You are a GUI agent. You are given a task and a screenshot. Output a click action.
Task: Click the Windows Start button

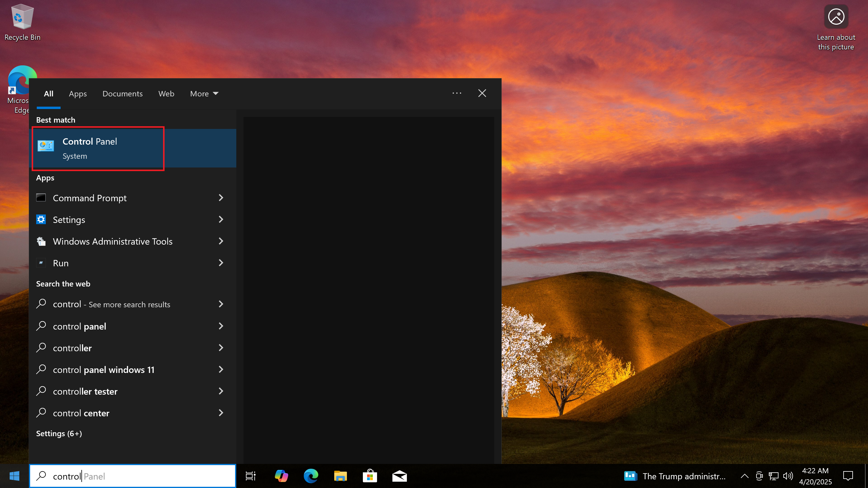(x=14, y=476)
